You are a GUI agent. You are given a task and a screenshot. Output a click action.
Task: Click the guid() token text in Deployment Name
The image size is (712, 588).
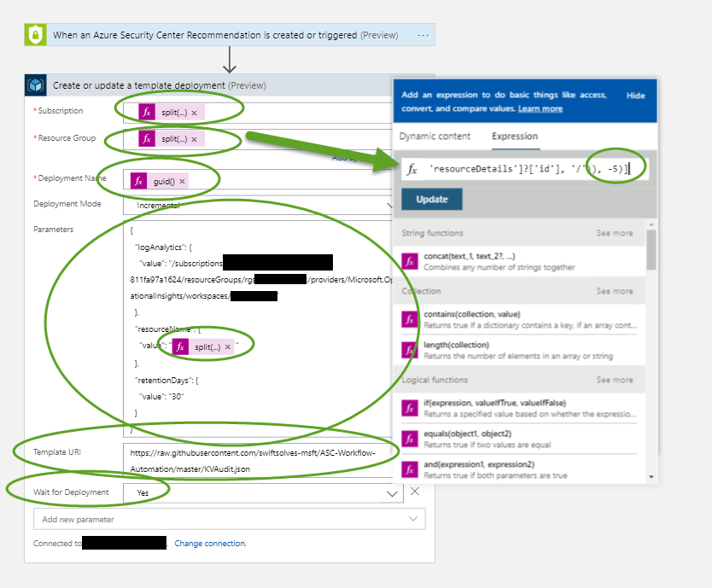pyautogui.click(x=164, y=181)
